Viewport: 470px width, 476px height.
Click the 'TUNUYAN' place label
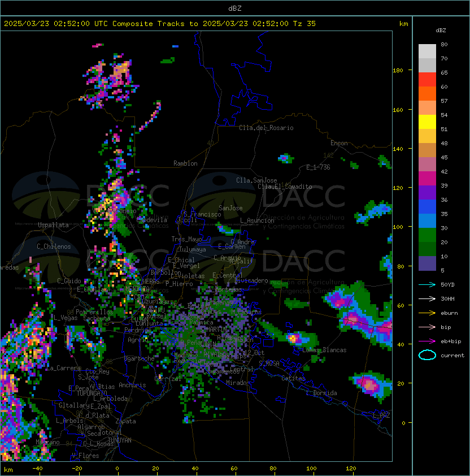point(119,440)
